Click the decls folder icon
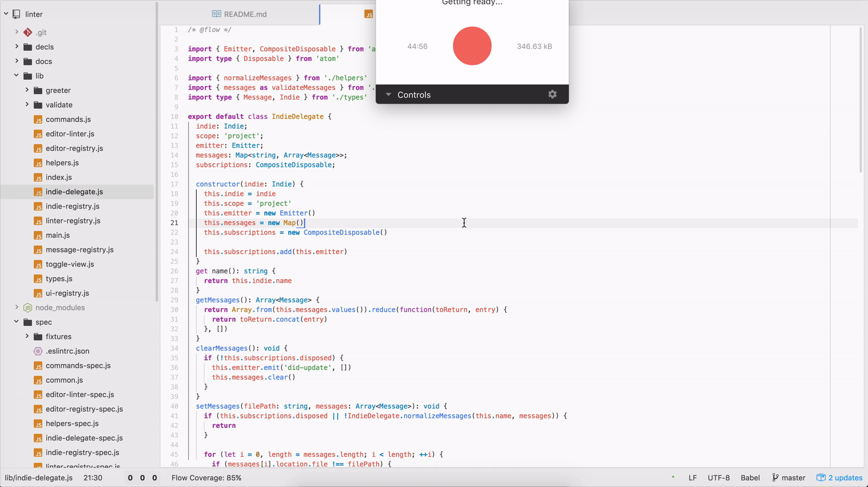 click(x=28, y=47)
